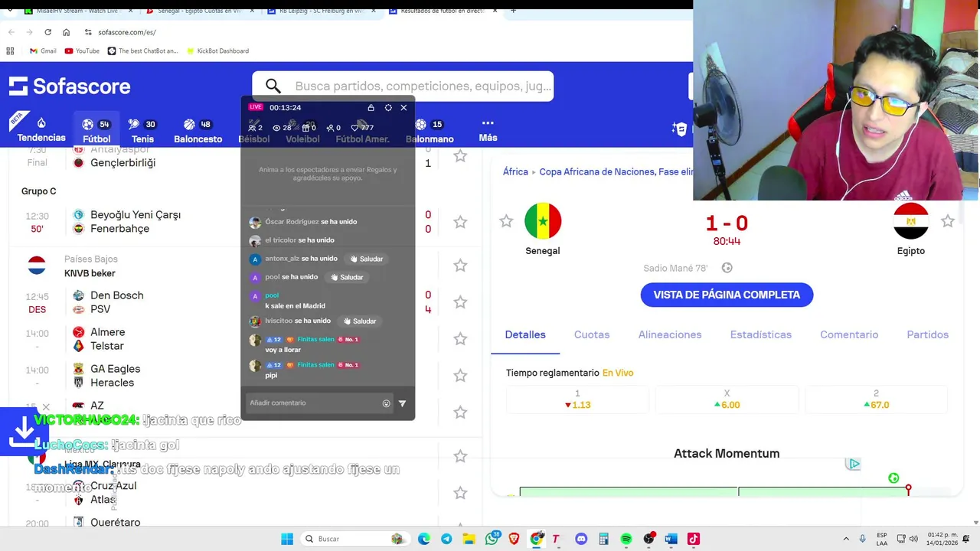Viewport: 980px width, 551px height.
Task: Favorite the Cruz Azul vs Atlas match
Action: click(460, 493)
